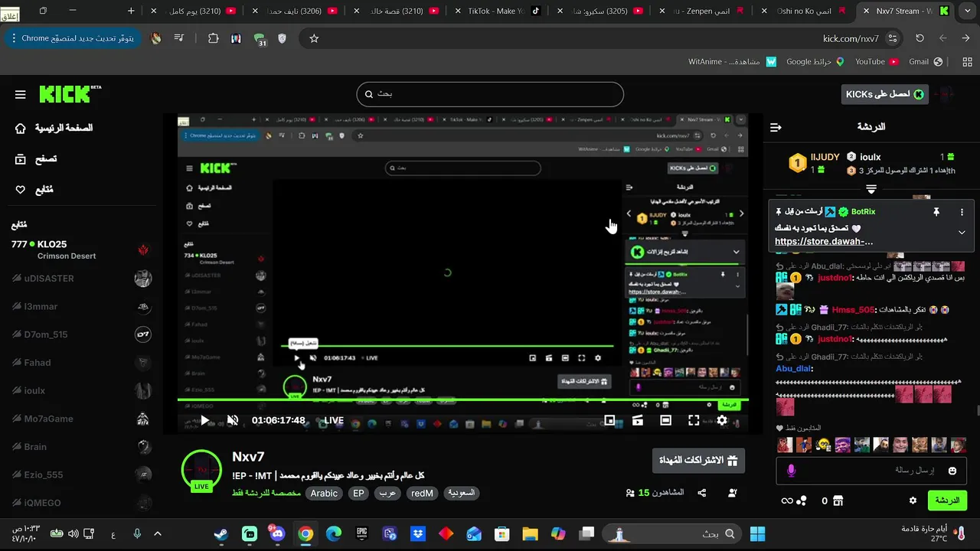The width and height of the screenshot is (980, 551).
Task: Unmute the stream player volume
Action: point(233,420)
